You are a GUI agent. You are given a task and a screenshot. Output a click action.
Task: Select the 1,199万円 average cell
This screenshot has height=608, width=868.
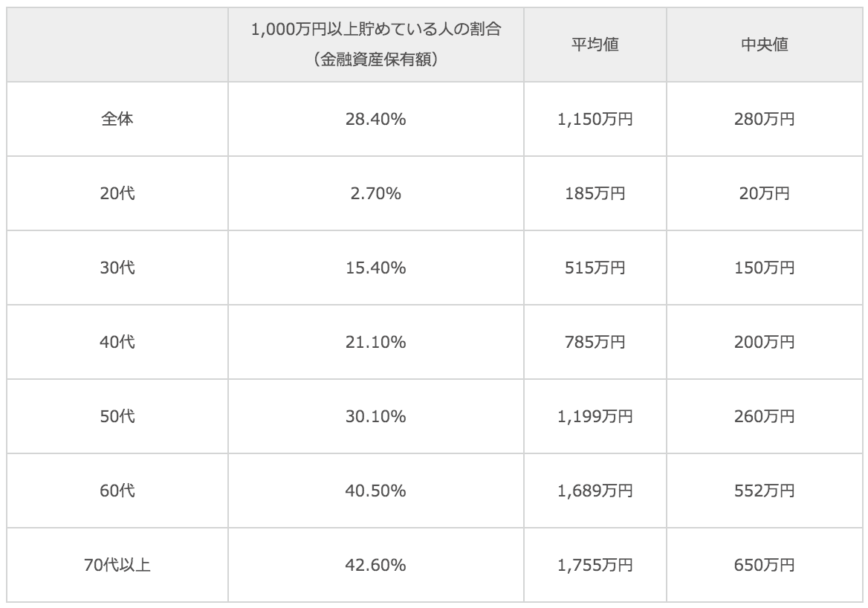(x=595, y=416)
